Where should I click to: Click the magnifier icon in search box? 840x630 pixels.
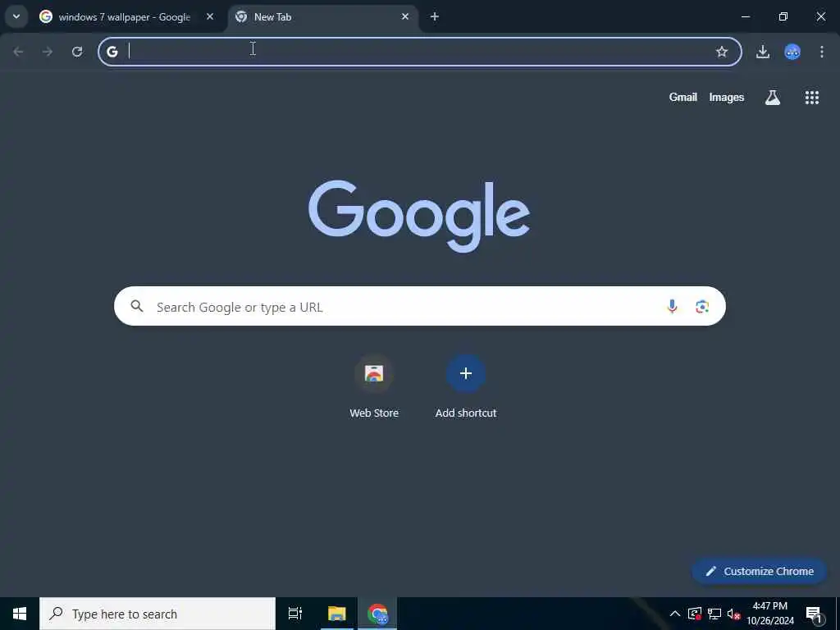click(137, 306)
